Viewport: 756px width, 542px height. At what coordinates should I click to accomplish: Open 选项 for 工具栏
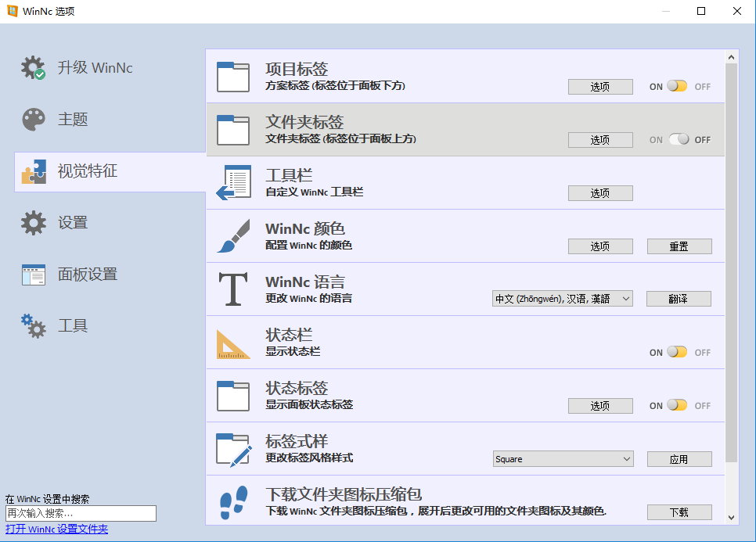pos(600,193)
